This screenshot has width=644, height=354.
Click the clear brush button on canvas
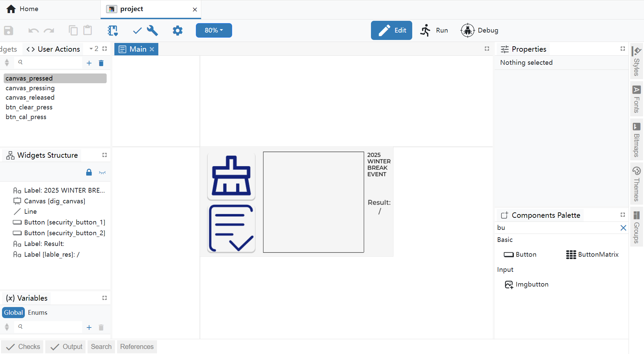coord(231,176)
